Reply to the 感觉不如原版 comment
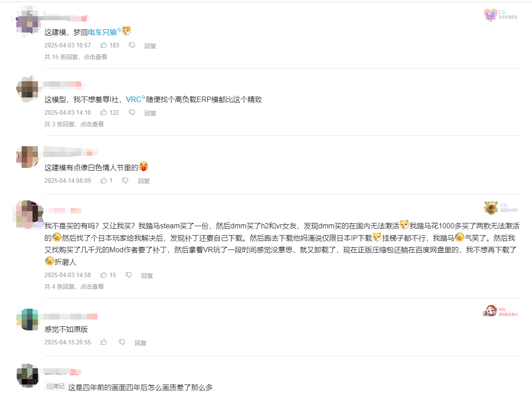532x394 pixels. [140, 343]
